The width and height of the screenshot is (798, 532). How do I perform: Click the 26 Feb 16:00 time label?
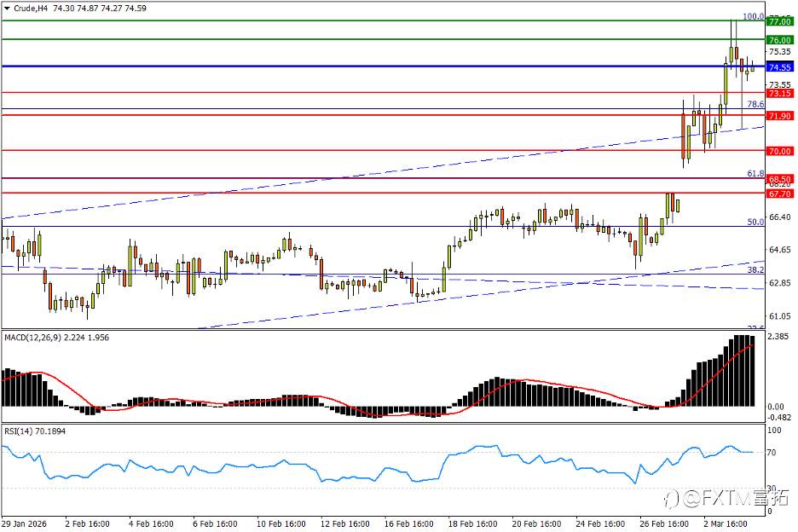point(664,523)
